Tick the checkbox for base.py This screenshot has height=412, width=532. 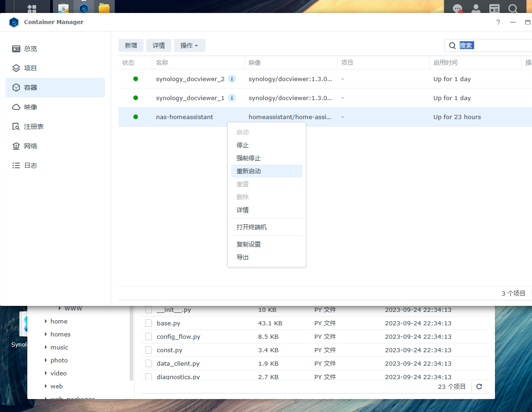coord(149,323)
